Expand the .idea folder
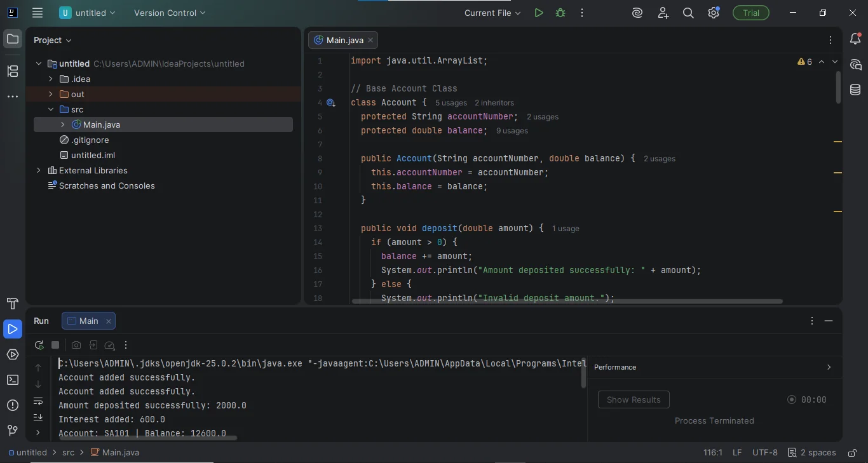 51,79
